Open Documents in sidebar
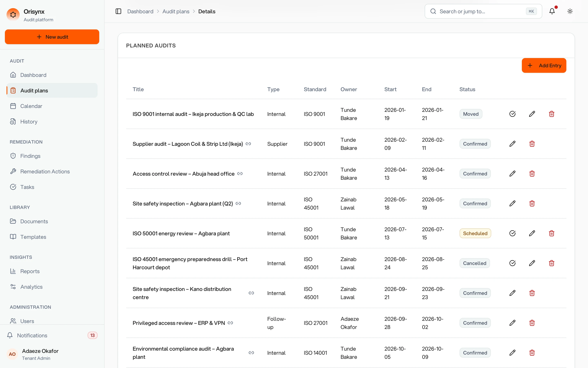 click(x=52, y=221)
